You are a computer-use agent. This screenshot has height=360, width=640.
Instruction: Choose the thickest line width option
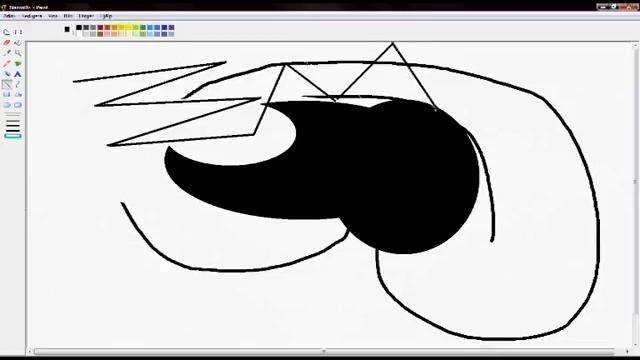[13, 136]
